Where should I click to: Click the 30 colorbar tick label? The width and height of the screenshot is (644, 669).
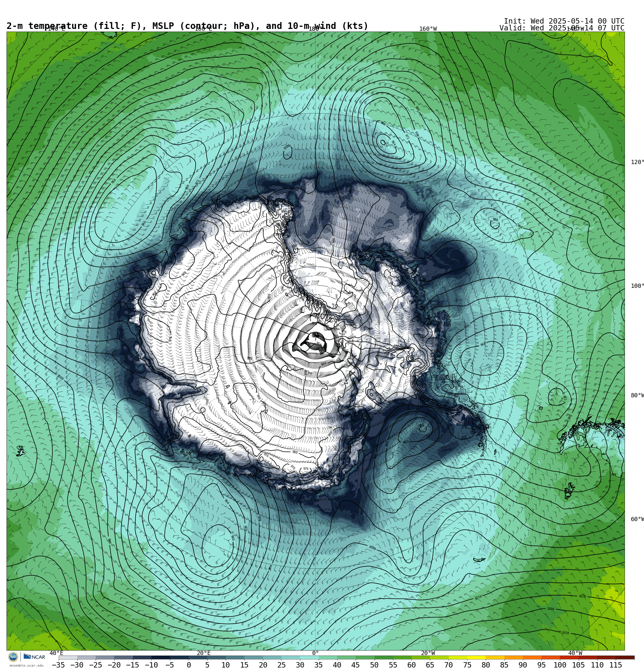[x=300, y=665]
